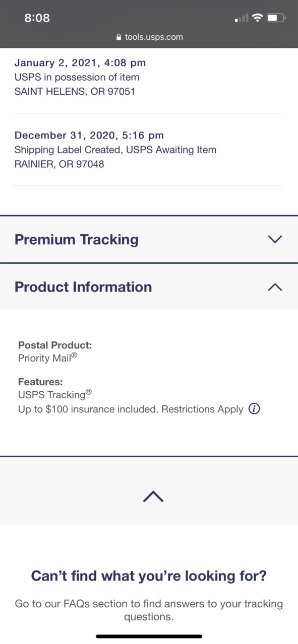Tap the 8:08 clock in status bar
298x644 pixels.
pyautogui.click(x=37, y=18)
